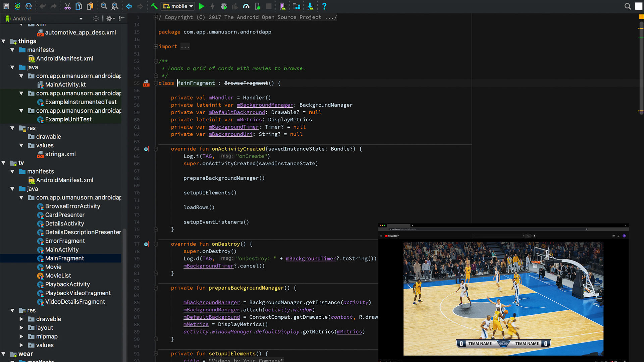Select PlaybackVideoFragment in the project tree

point(78,293)
